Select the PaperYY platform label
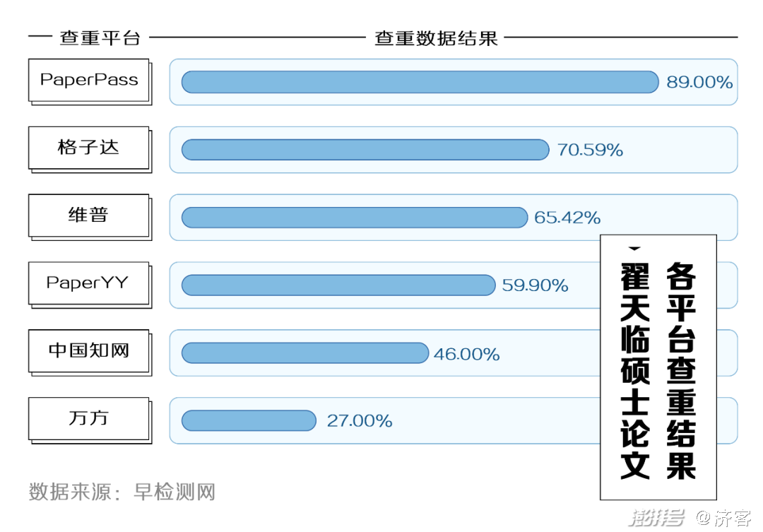The height and width of the screenshot is (532, 763). 90,284
